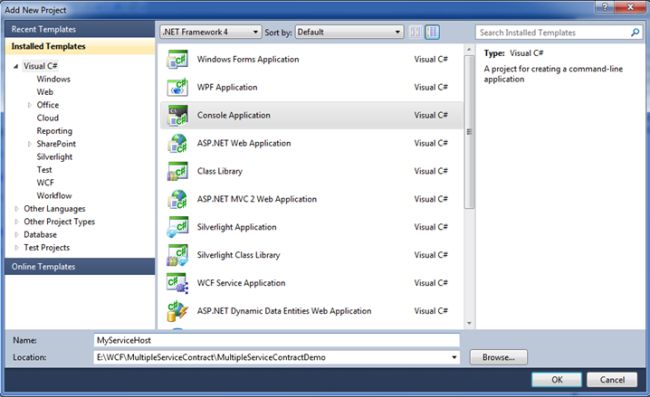Select the Windows Forms Application template icon
The image size is (650, 397).
point(177,59)
